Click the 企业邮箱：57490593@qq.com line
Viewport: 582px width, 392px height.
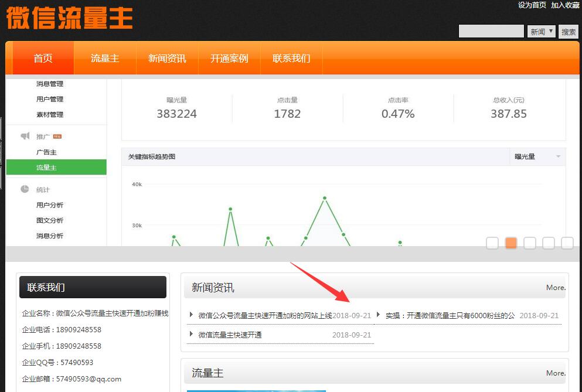pos(72,379)
